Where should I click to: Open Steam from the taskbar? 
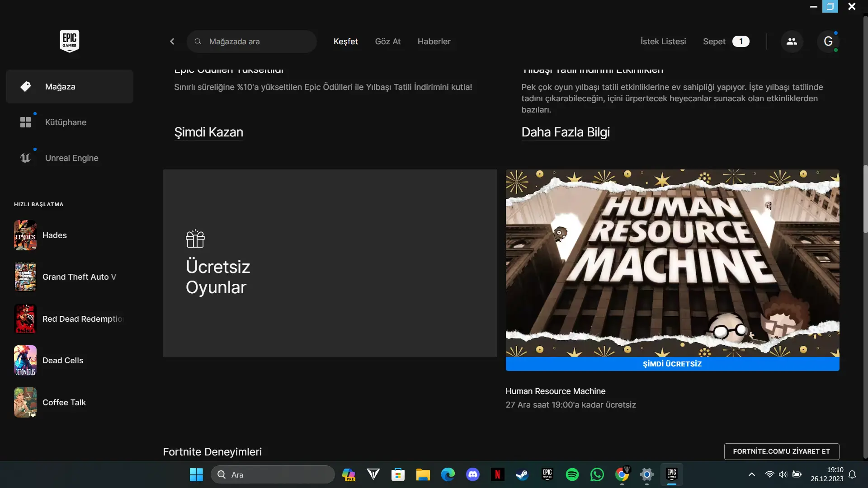523,474
